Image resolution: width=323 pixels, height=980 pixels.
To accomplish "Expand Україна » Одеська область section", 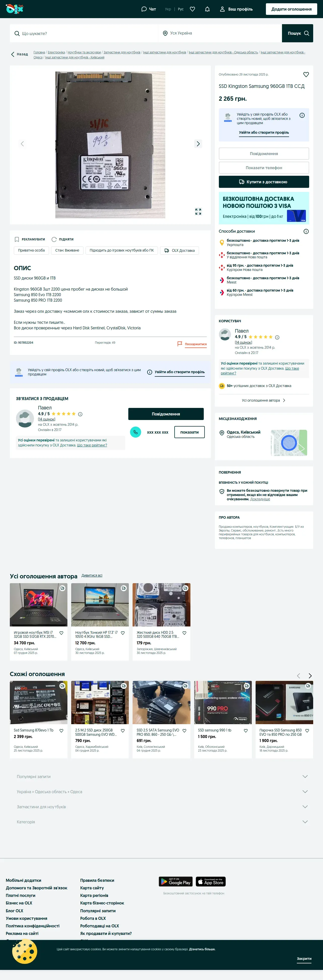I will pyautogui.click(x=161, y=792).
